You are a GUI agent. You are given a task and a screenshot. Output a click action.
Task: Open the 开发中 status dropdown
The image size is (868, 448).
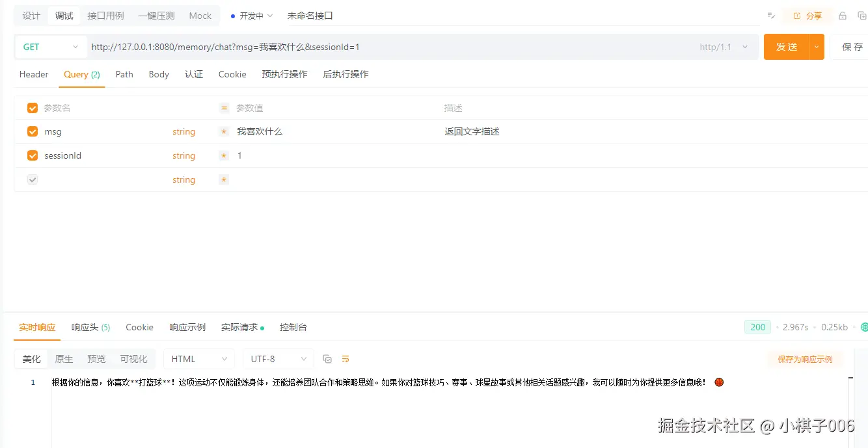tap(252, 16)
